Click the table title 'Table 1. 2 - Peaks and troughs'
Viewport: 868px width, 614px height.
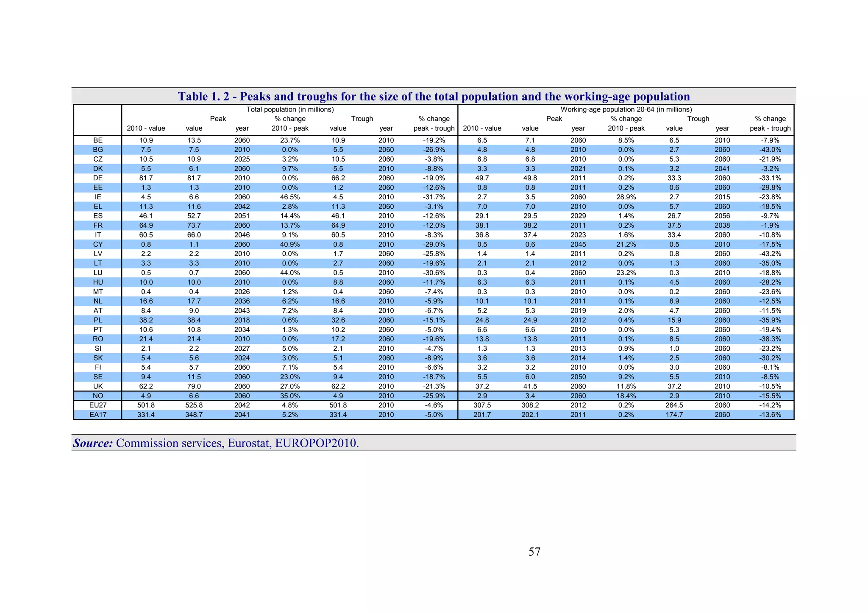[x=434, y=96]
